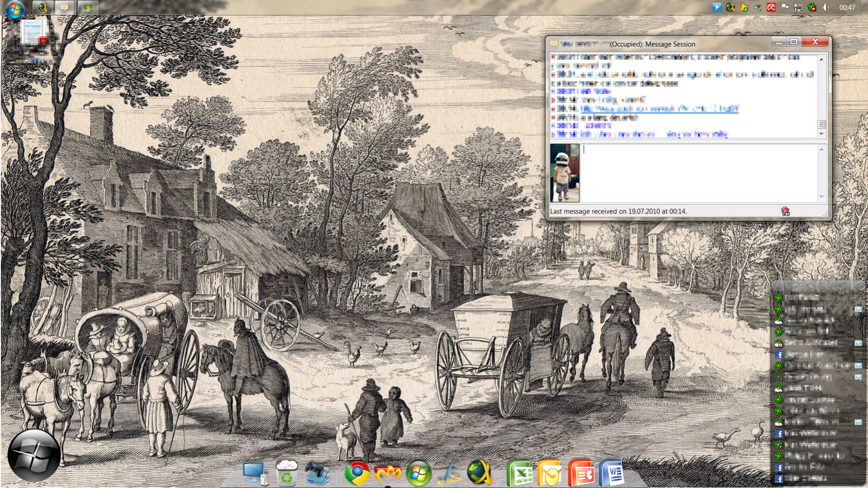The image size is (868, 488).
Task: Click the large black Windows orb on desktop
Action: pyautogui.click(x=34, y=455)
